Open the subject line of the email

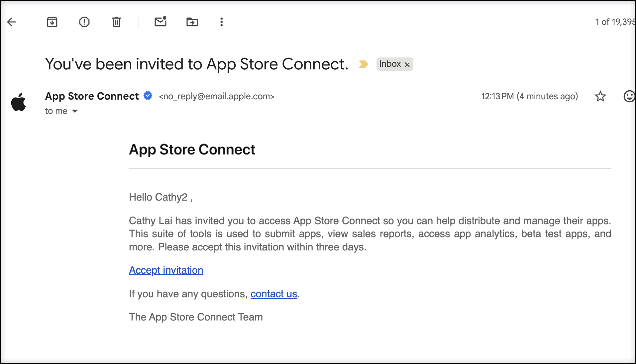(197, 64)
